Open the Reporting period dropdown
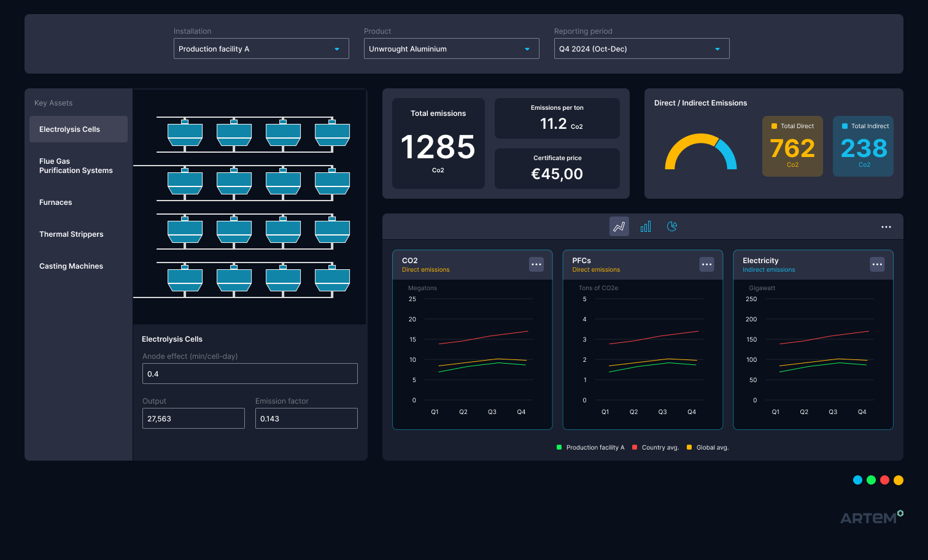Viewport: 928px width, 560px height. coord(642,48)
